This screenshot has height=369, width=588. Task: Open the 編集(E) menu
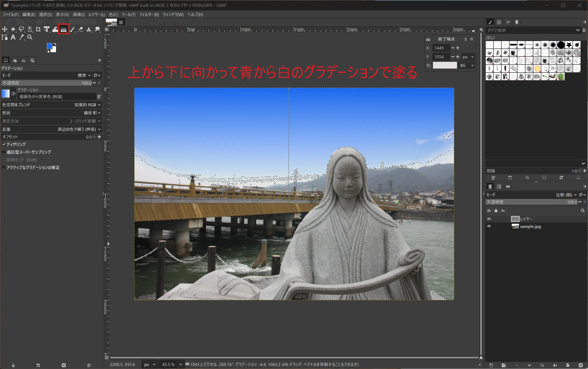[29, 15]
